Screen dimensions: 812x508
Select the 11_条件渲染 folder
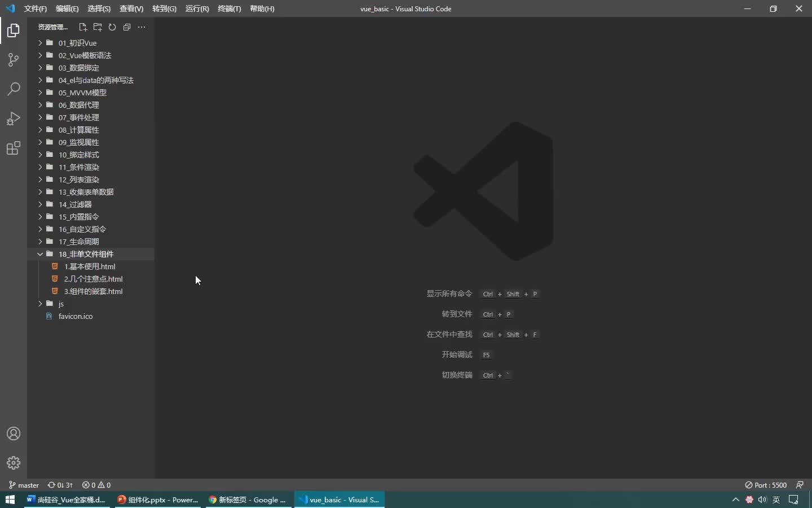91,167
